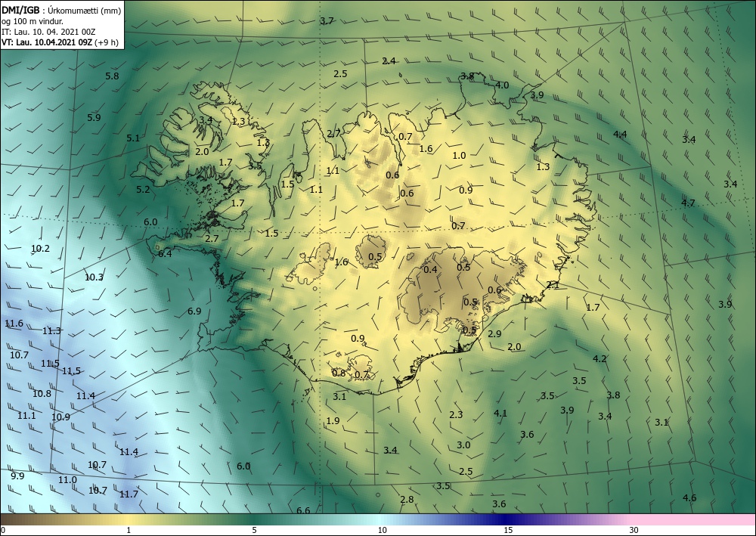
Task: Click the initial time 'IT: Lau. 10. 04. 2021 00Z'
Action: pyautogui.click(x=48, y=32)
